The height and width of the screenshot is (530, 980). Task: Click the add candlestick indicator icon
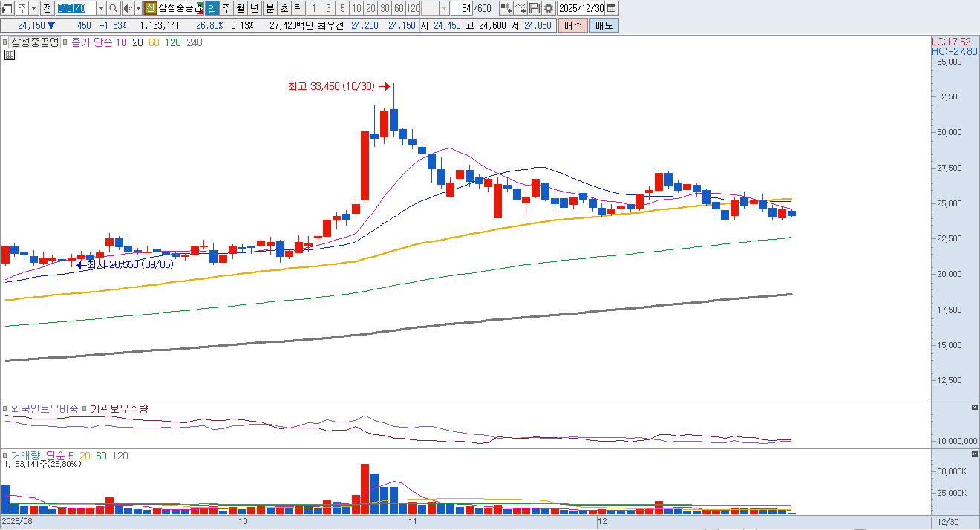(x=506, y=8)
